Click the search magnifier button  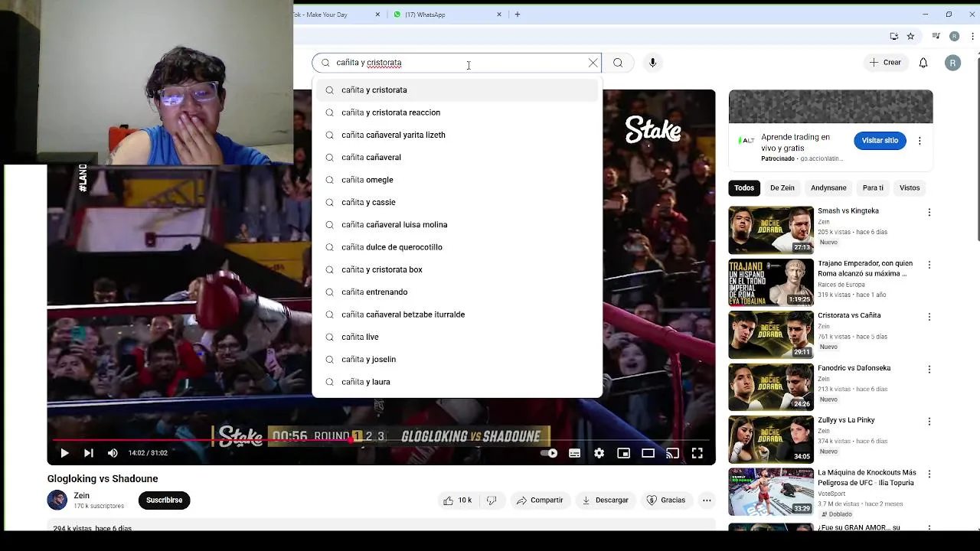[x=618, y=63]
